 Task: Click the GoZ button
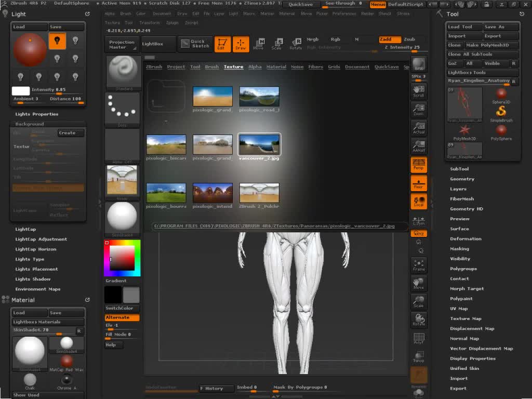coord(454,63)
